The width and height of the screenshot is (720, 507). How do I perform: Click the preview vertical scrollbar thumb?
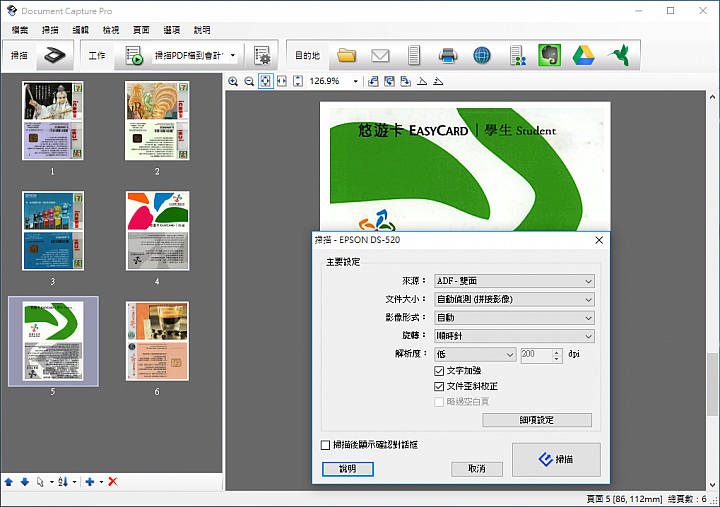(x=712, y=384)
